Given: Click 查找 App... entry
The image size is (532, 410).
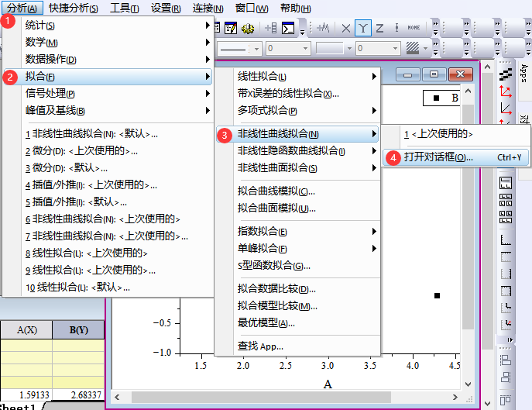Looking at the screenshot, I should (297, 346).
